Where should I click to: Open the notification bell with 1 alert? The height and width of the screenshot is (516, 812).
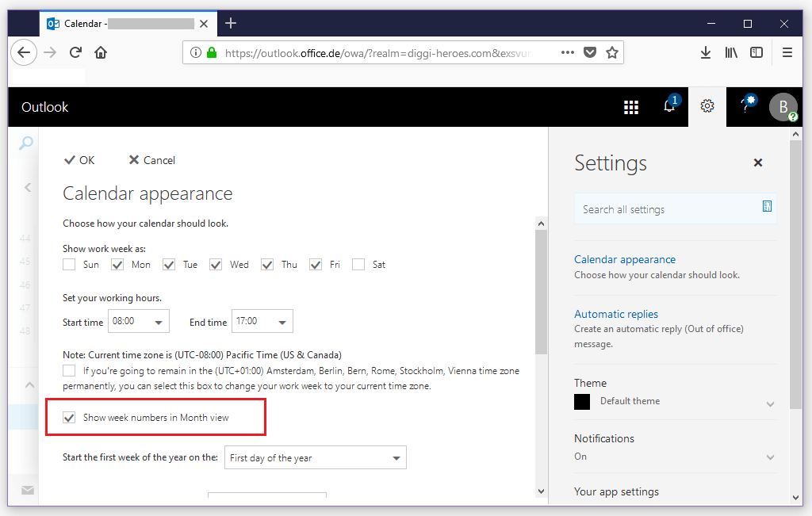point(669,106)
